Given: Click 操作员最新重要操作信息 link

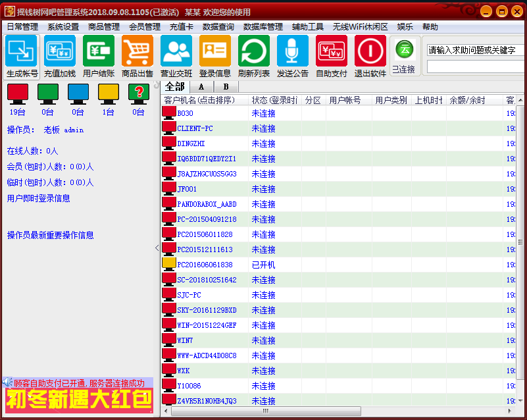Looking at the screenshot, I should click(x=50, y=235).
